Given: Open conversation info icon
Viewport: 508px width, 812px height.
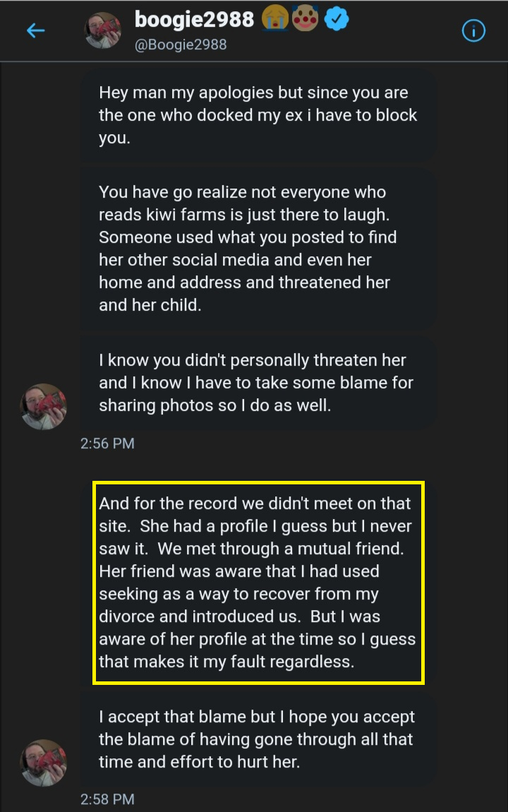Looking at the screenshot, I should 473,31.
